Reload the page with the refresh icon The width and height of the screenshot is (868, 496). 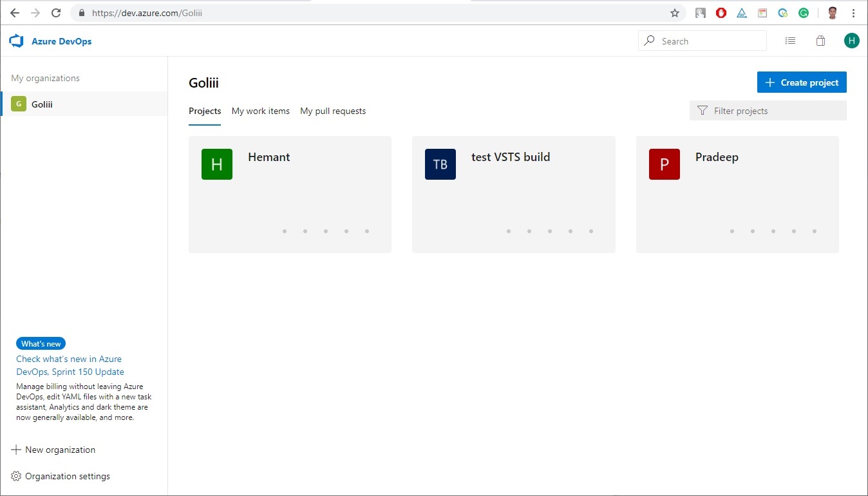tap(56, 13)
